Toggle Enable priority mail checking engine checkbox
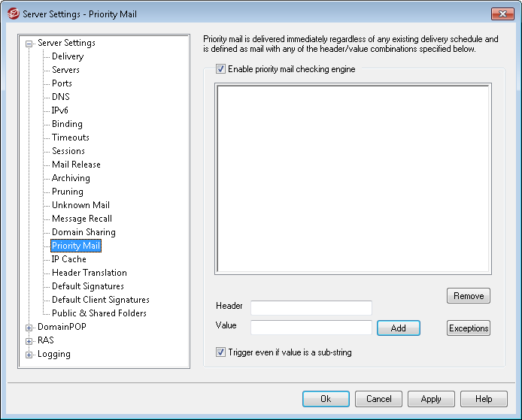This screenshot has width=522, height=420. 220,69
